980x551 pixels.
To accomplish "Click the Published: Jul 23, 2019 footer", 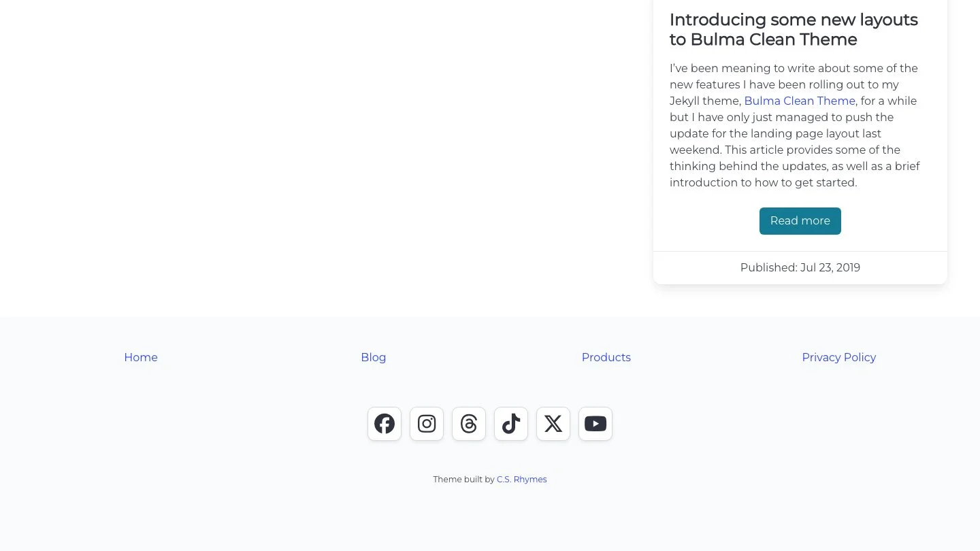I will click(x=800, y=267).
